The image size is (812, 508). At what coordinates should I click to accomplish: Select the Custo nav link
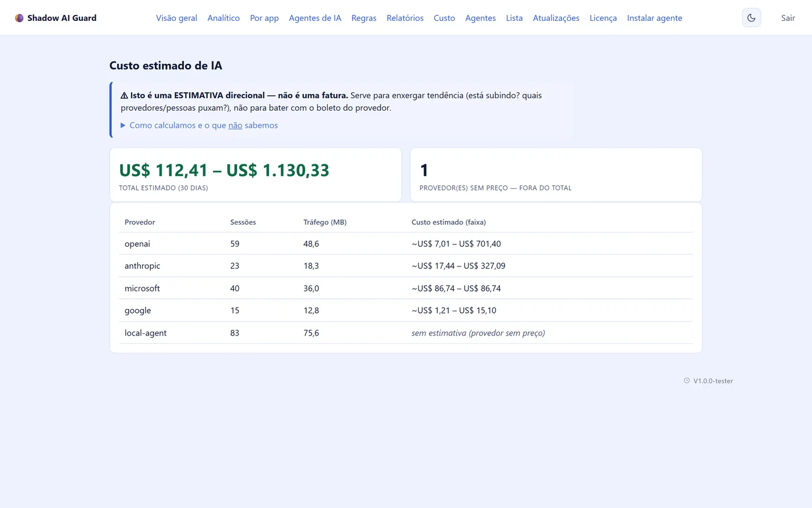point(444,18)
